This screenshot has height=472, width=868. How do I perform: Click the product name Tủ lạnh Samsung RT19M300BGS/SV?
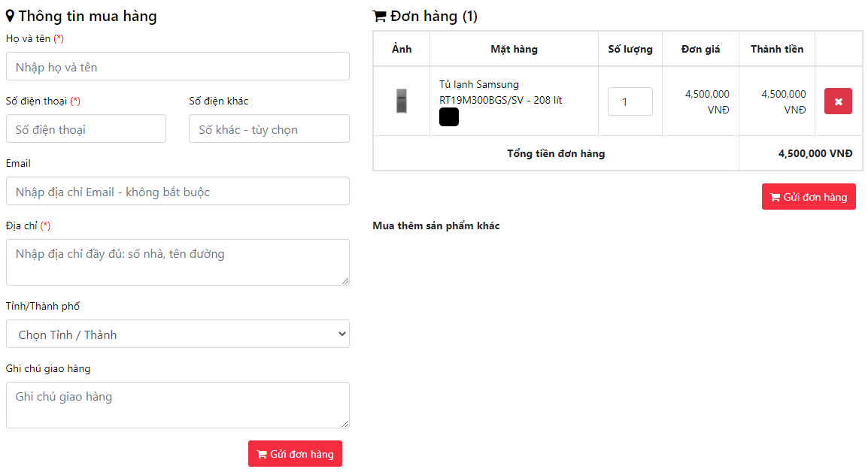click(x=500, y=92)
